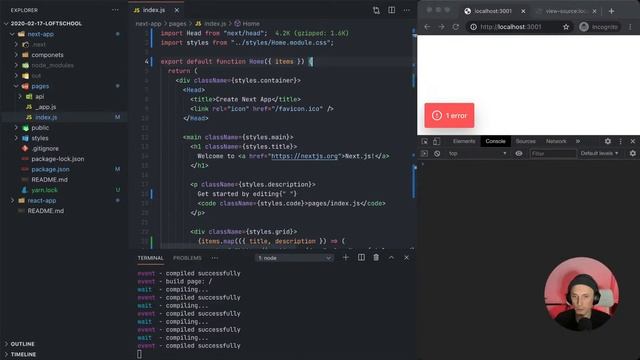Open Explorer panel more actions menu
The image size is (640, 360).
(x=115, y=10)
